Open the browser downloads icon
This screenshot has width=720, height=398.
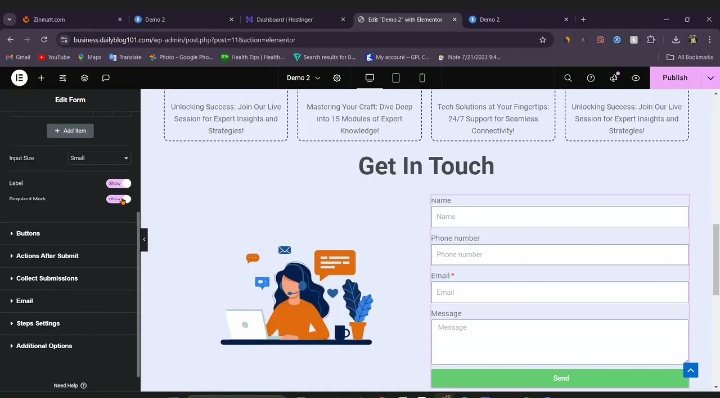point(675,40)
